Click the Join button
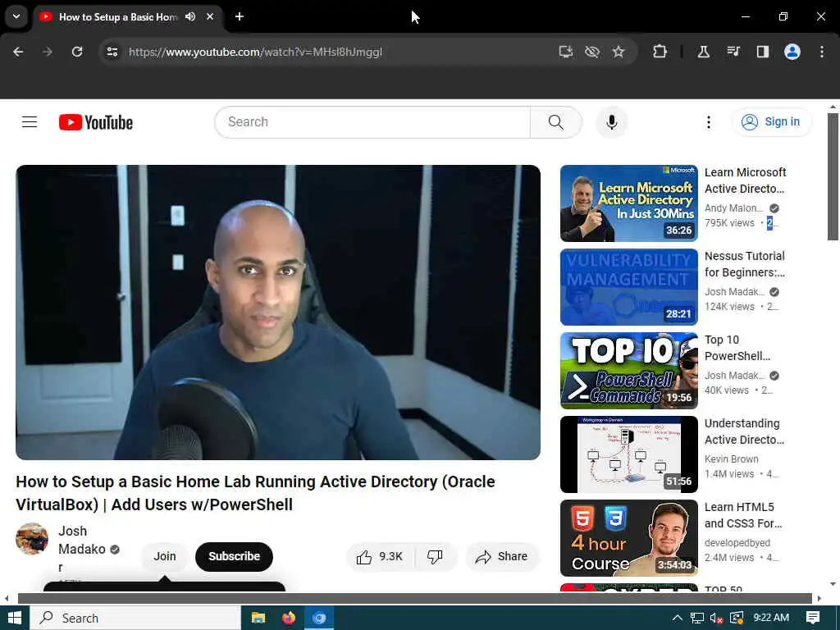Viewport: 840px width, 630px height. click(x=165, y=557)
